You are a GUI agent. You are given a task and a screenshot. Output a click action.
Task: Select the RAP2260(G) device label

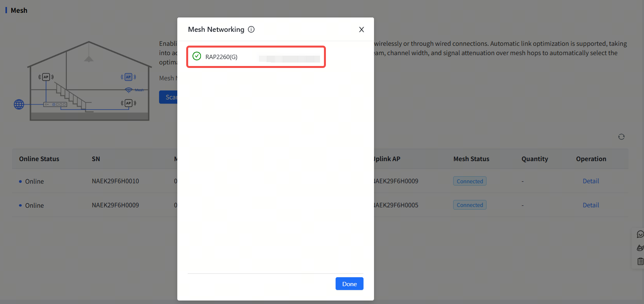pos(221,57)
